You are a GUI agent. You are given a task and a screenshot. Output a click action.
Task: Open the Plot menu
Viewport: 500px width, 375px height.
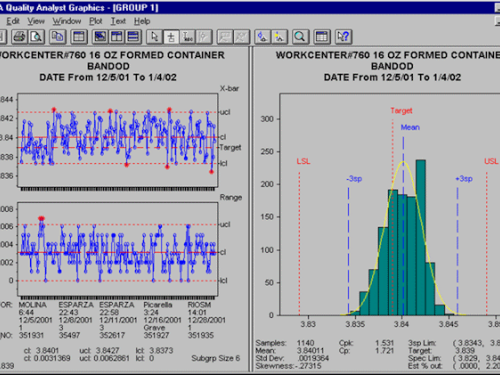pos(96,21)
